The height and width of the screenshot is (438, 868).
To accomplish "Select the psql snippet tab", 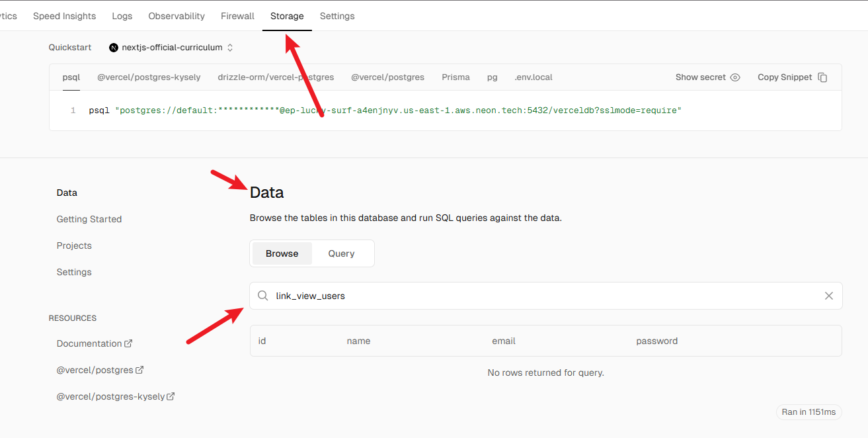I will click(71, 77).
